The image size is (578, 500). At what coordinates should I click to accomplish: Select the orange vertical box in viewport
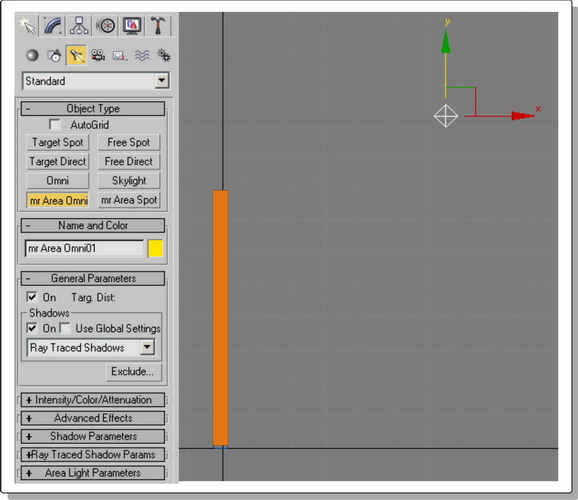[220, 318]
